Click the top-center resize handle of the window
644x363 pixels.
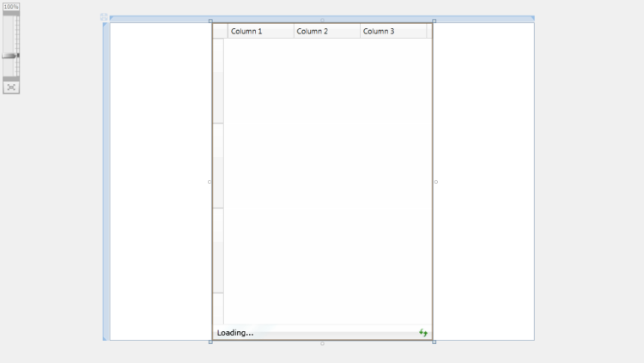pyautogui.click(x=322, y=19)
